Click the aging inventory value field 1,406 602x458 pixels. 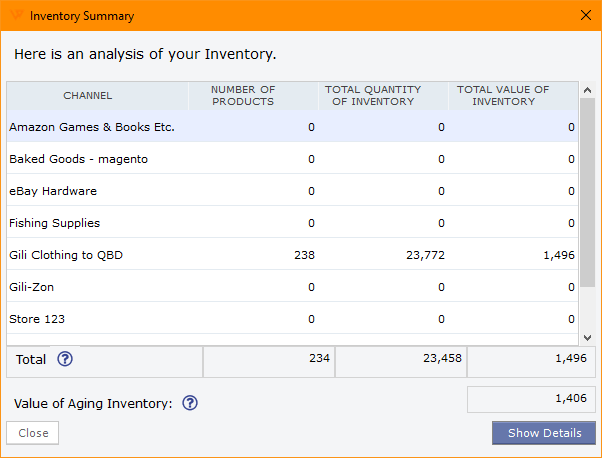coord(531,399)
